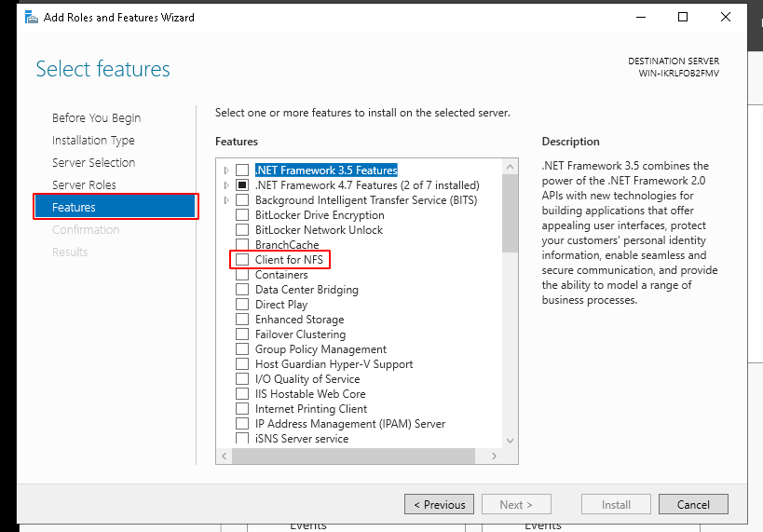Tick the Direct Play checkbox
Image resolution: width=763 pixels, height=532 pixels.
coord(242,305)
